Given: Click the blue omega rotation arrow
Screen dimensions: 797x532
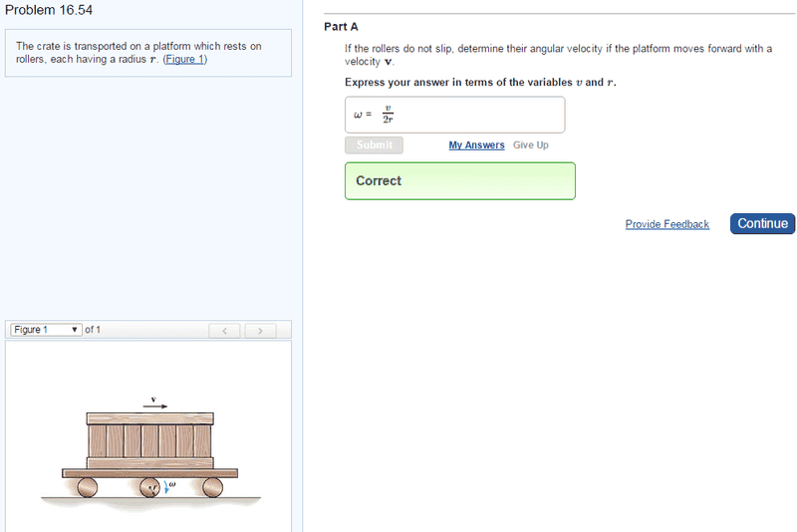Looking at the screenshot, I should click(165, 487).
